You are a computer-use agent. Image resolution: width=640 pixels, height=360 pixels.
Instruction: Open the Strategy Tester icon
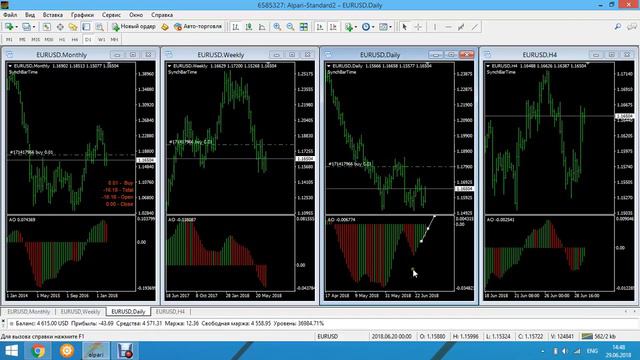click(99, 27)
